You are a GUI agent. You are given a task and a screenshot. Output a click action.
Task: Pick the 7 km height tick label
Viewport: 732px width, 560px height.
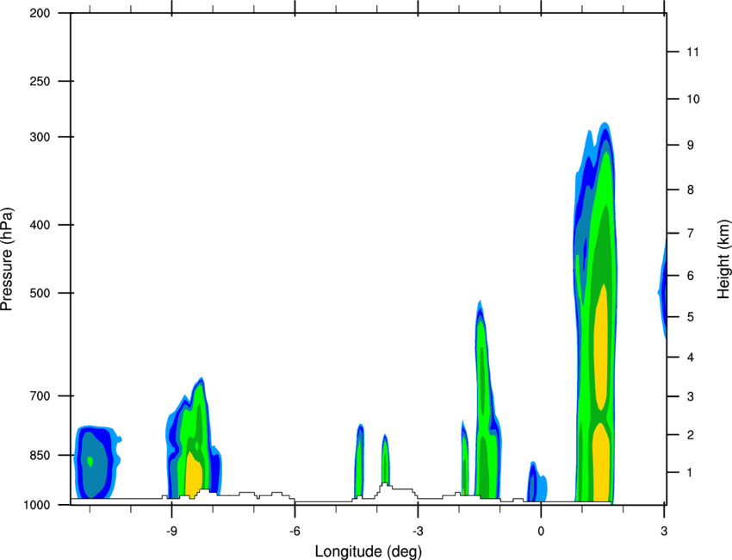690,233
